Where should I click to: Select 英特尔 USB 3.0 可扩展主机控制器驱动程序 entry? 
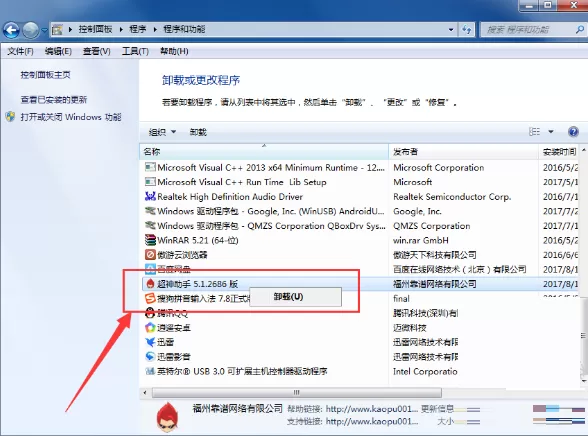(x=242, y=372)
